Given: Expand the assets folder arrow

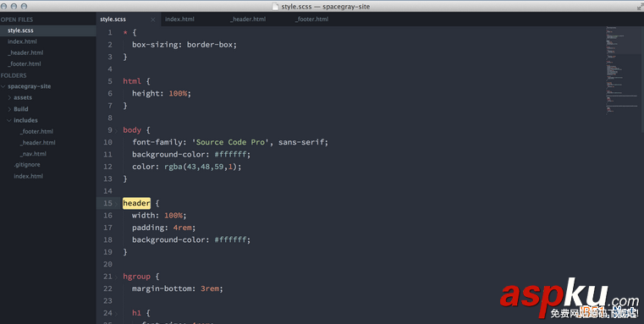Looking at the screenshot, I should pos(9,98).
